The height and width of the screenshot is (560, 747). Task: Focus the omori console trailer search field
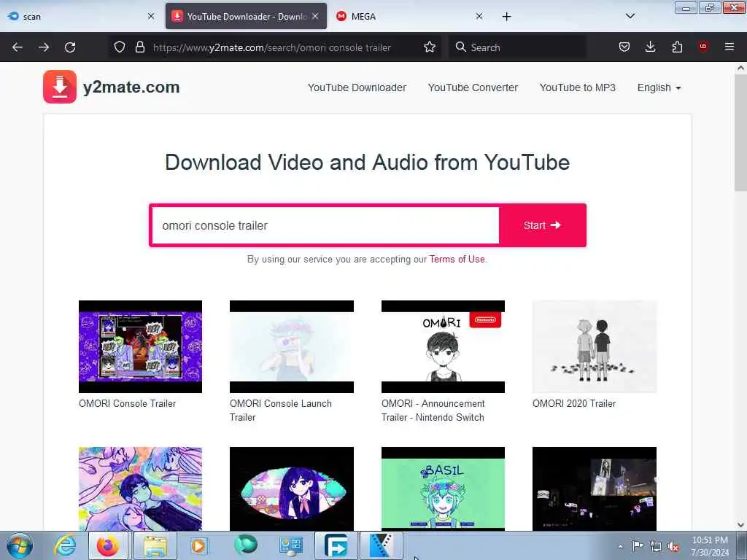tap(325, 225)
